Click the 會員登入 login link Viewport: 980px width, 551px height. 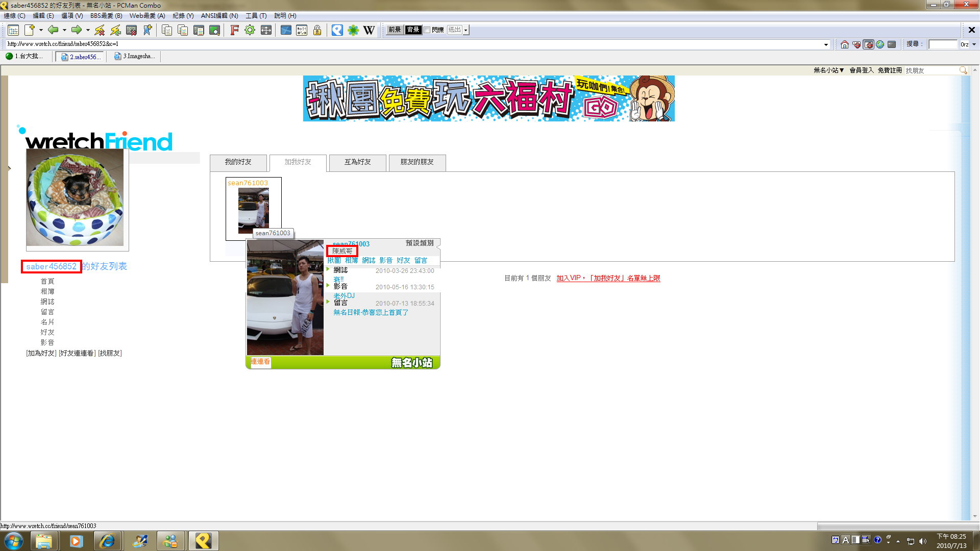[861, 70]
